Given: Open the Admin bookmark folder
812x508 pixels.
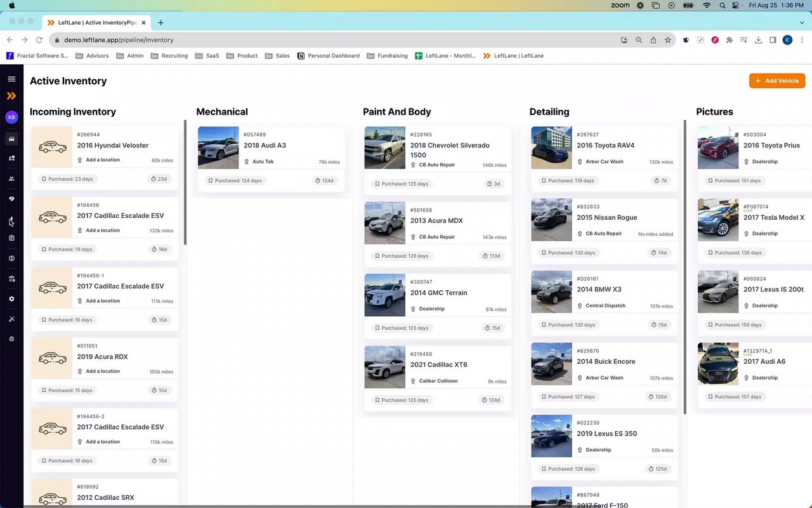Looking at the screenshot, I should pyautogui.click(x=130, y=56).
